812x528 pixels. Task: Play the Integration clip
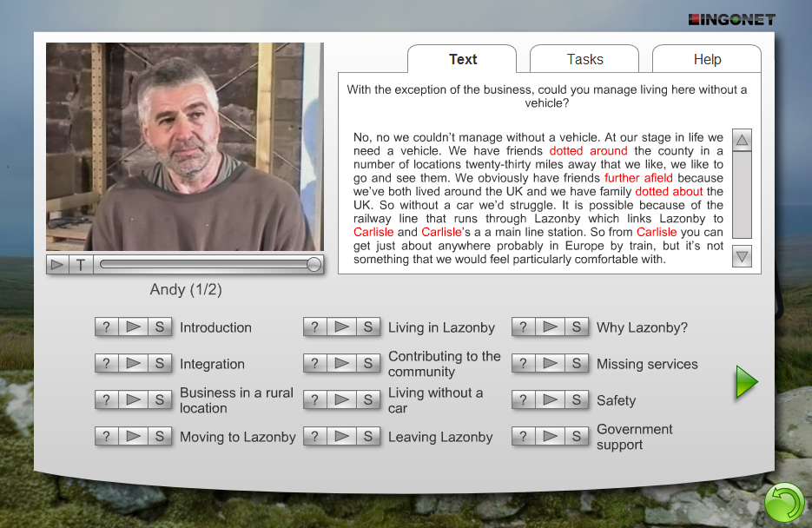pyautogui.click(x=134, y=363)
